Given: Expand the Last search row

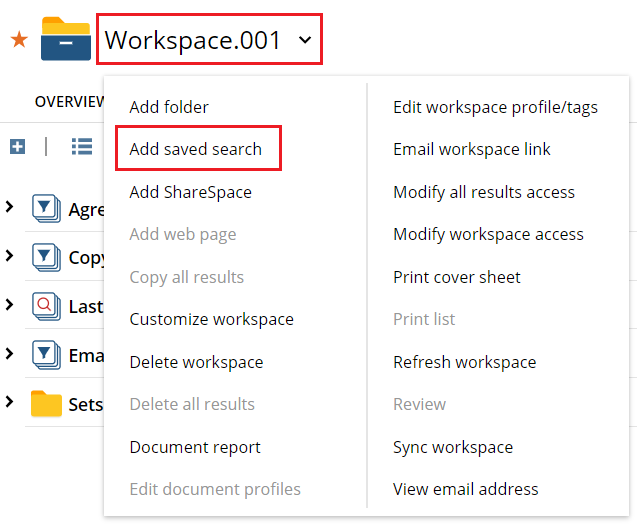Looking at the screenshot, I should [x=9, y=305].
